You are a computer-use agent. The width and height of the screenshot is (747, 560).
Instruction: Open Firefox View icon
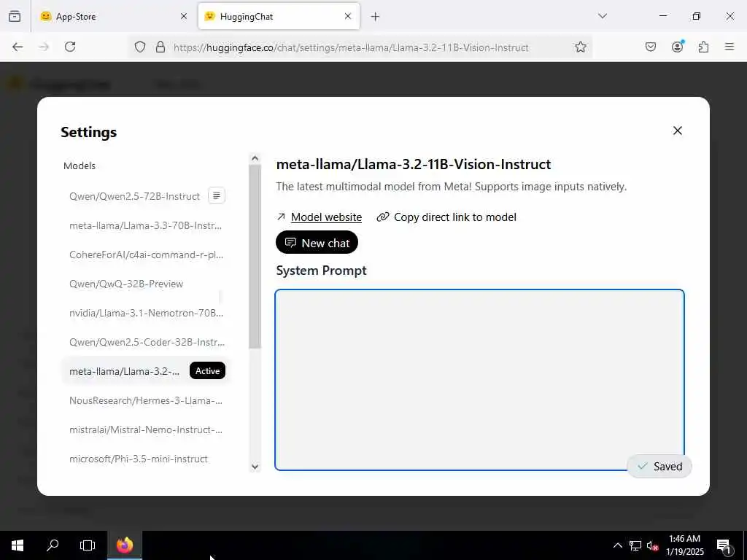pos(15,16)
